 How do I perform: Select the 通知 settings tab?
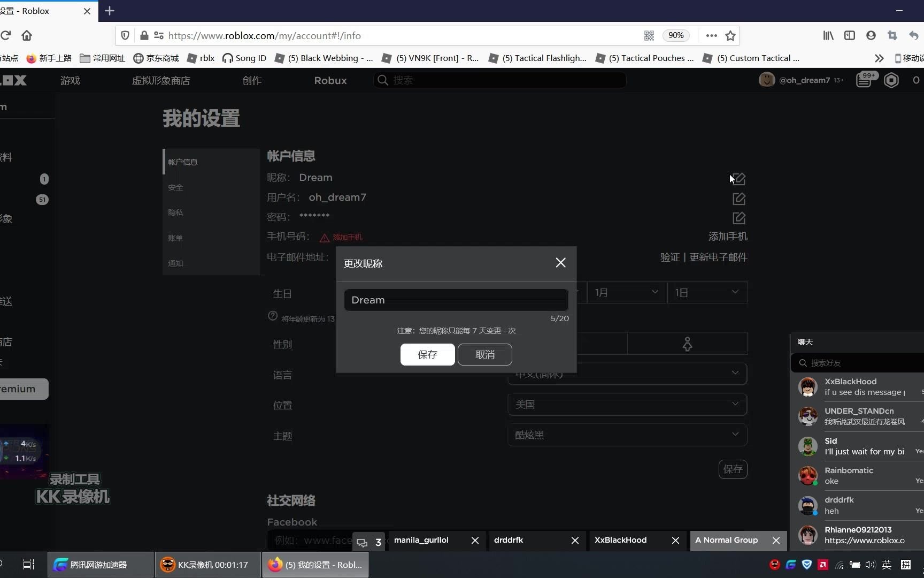pyautogui.click(x=211, y=263)
